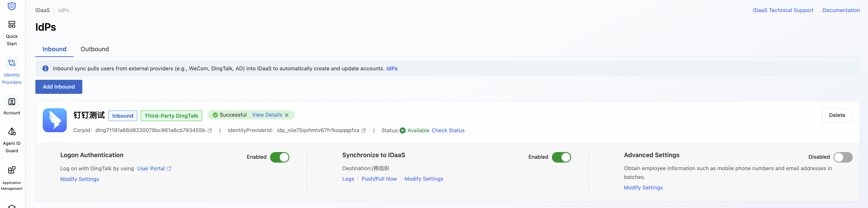
Task: Delete the DingTalk identity provider
Action: point(837,115)
